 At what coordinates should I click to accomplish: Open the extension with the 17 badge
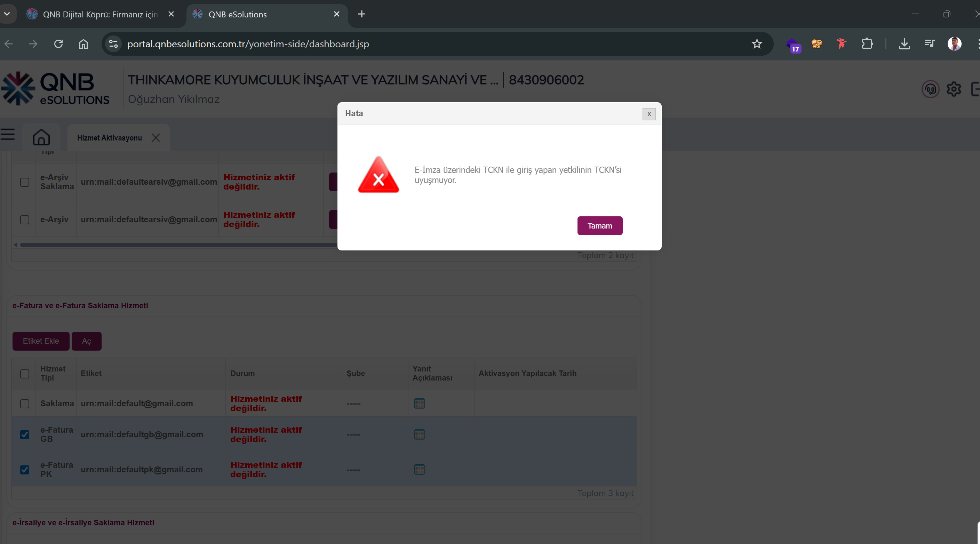click(793, 45)
